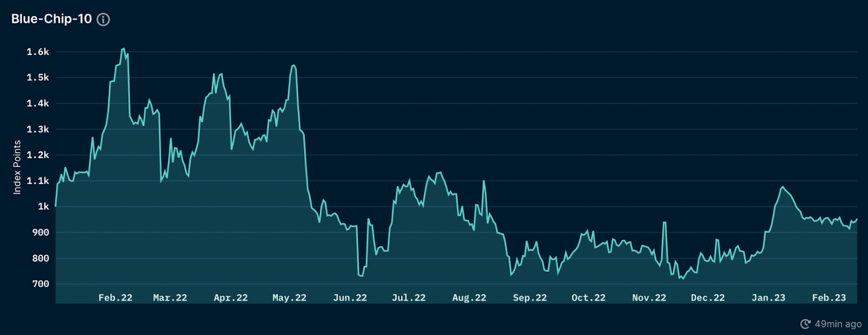Click the 900 y-axis label
The image size is (868, 335).
point(41,232)
